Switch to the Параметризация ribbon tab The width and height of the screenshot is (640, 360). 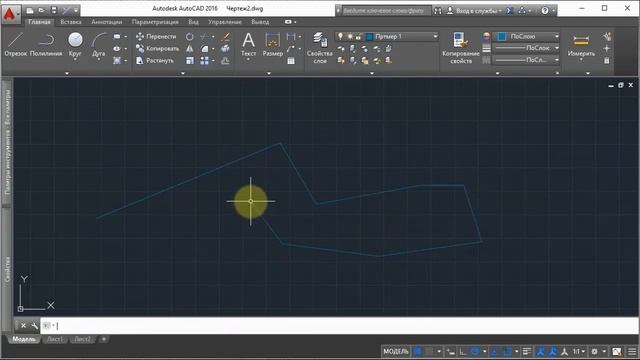(x=155, y=22)
